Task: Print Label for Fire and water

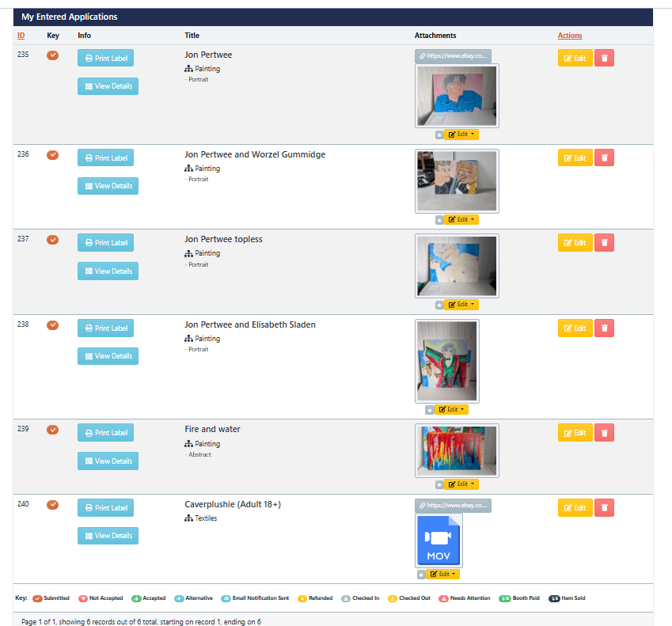Action: (105, 433)
